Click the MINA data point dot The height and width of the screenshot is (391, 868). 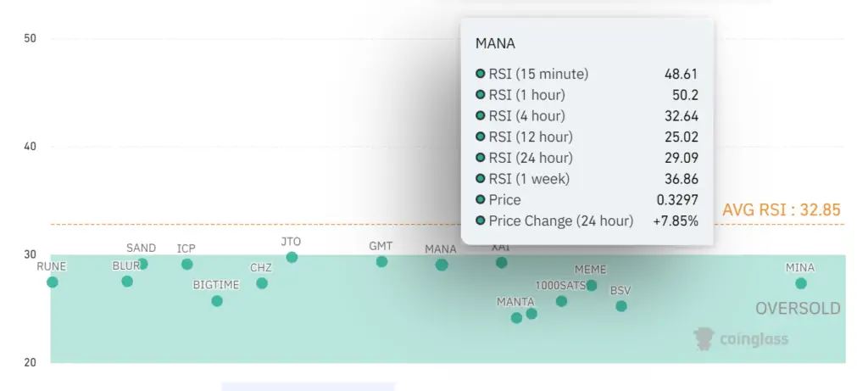[x=801, y=282]
